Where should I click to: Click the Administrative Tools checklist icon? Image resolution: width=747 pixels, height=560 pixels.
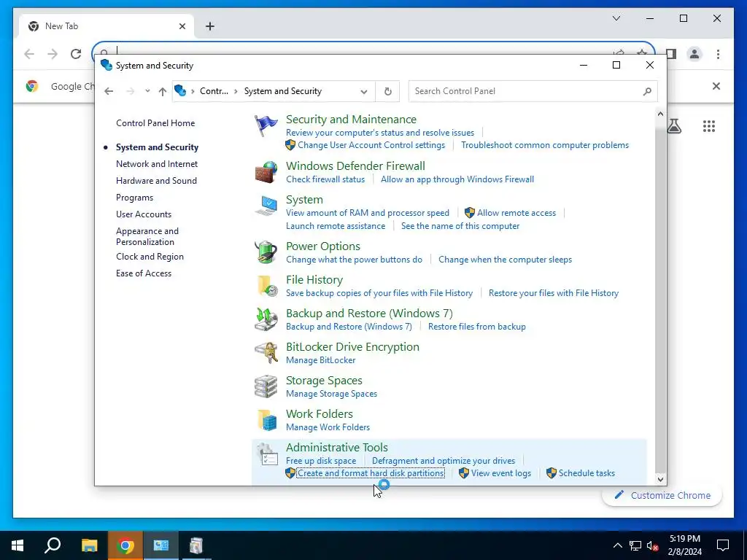(x=266, y=454)
